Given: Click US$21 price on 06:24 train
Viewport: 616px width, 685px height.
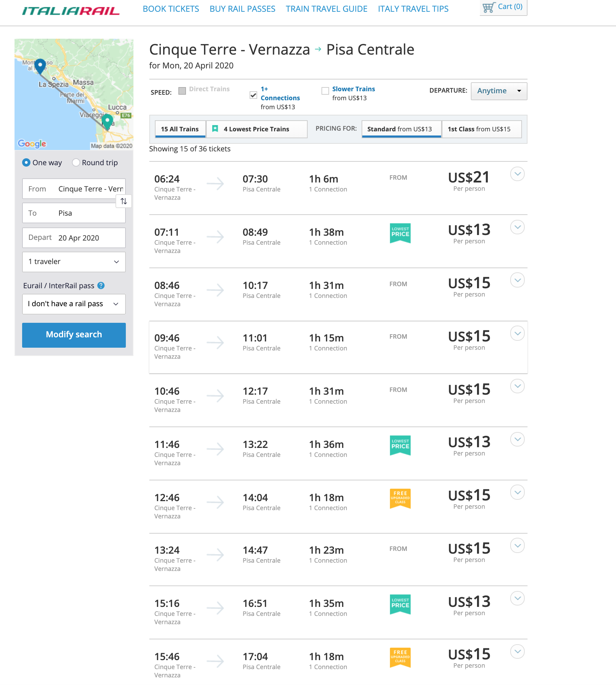Looking at the screenshot, I should [x=469, y=177].
